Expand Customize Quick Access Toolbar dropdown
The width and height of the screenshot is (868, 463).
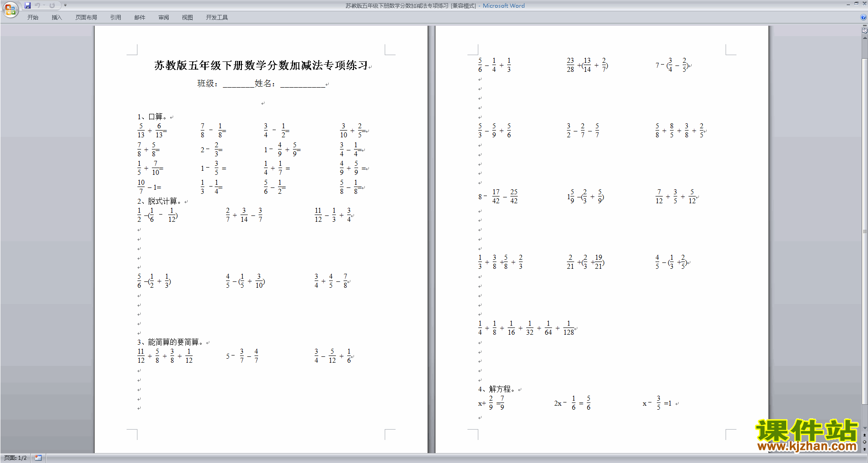point(65,5)
